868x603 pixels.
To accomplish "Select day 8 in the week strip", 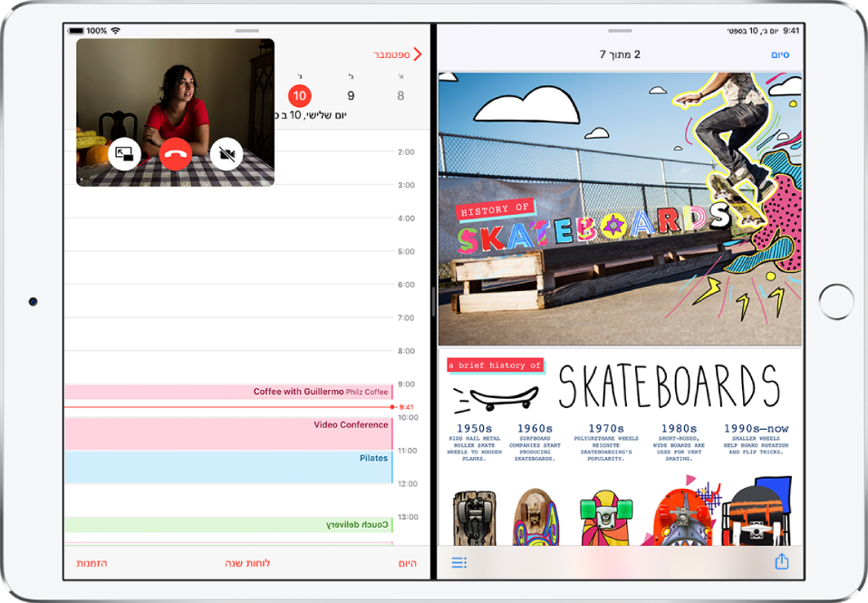I will pos(400,95).
